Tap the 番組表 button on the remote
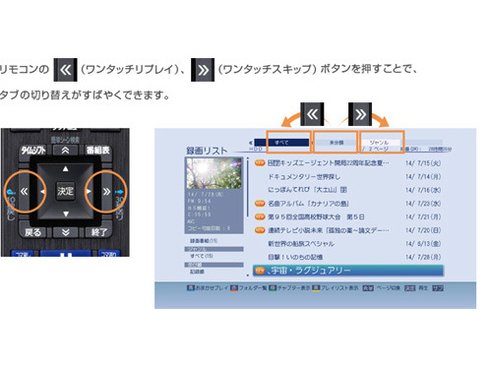 98,150
